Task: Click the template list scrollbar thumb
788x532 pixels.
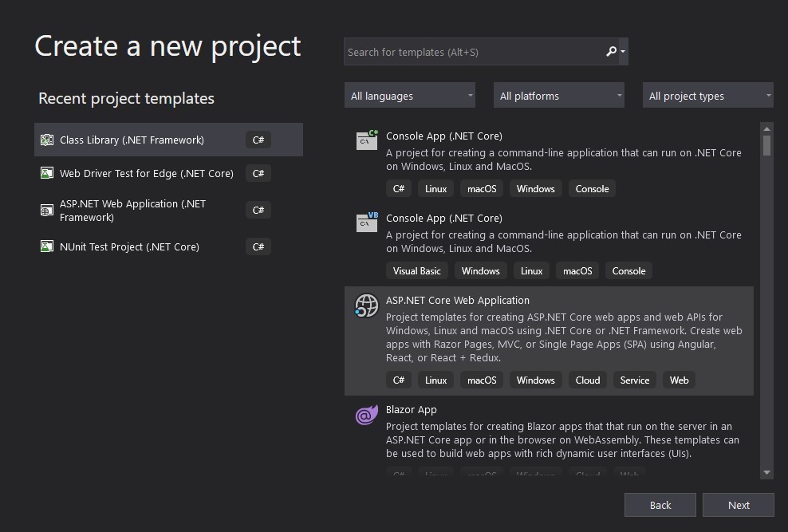Action: [x=766, y=146]
